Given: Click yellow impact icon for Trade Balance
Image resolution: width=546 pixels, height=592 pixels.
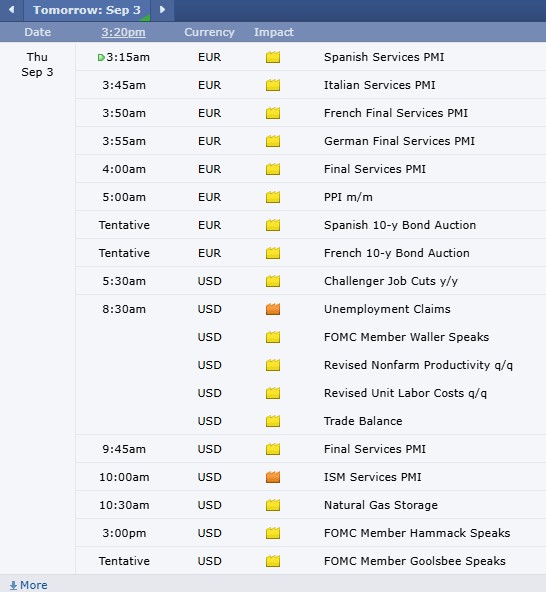Looking at the screenshot, I should (273, 421).
